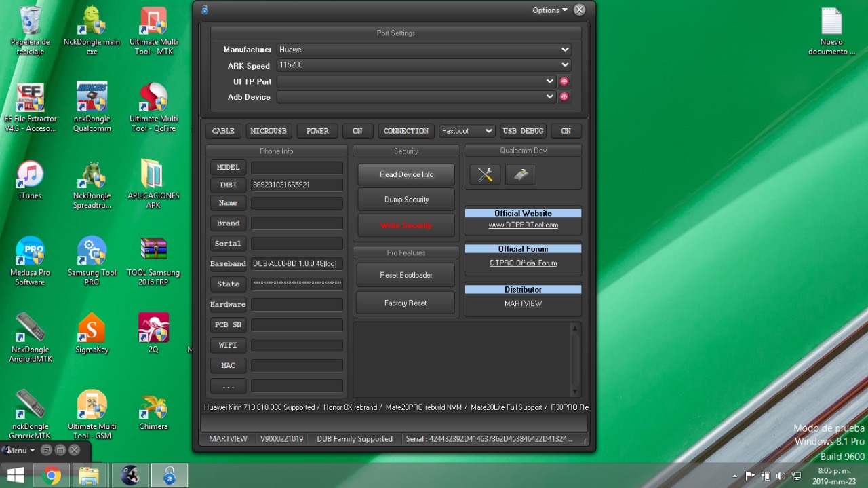868x488 pixels.
Task: Open EF File Extractor V4.3 shortcut
Action: 30,107
